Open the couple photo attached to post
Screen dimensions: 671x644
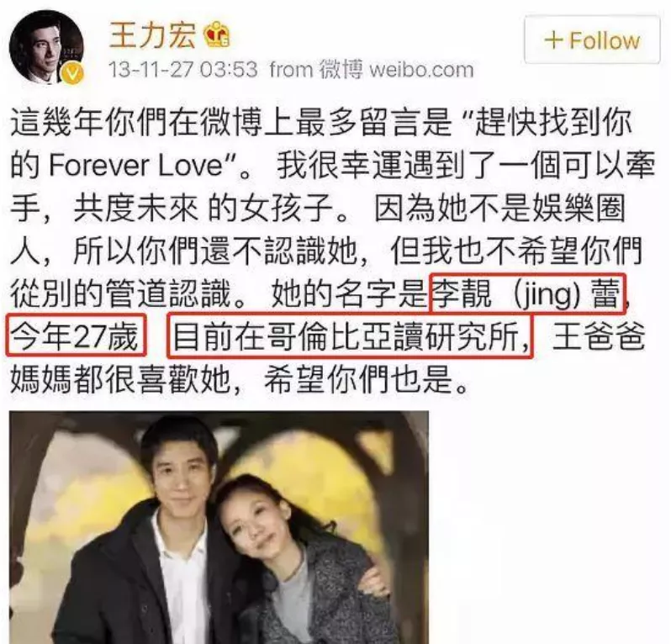click(219, 527)
